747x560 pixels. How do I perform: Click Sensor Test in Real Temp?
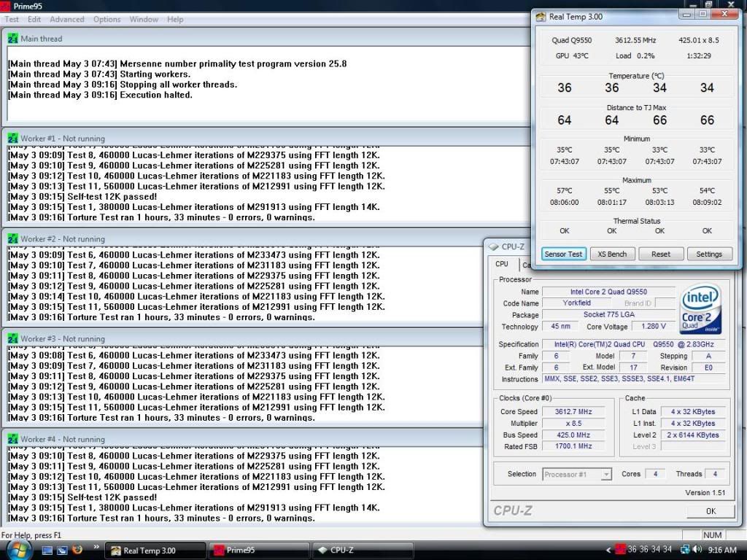(563, 254)
